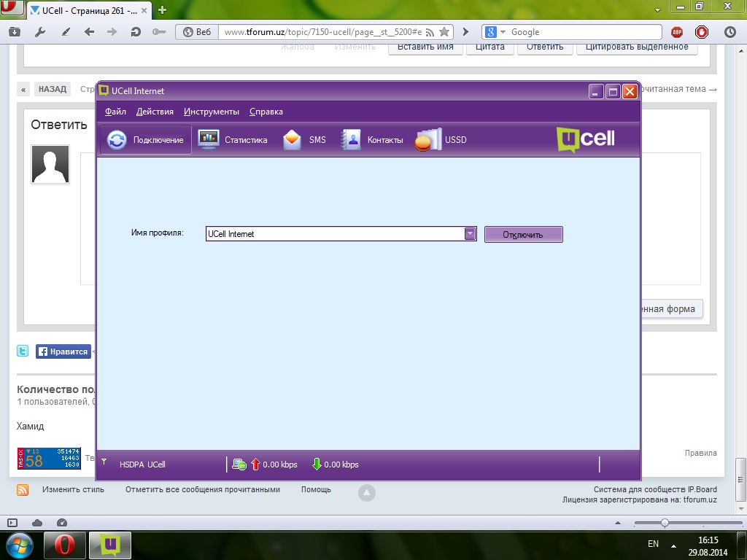Click the Twitter share icon
This screenshot has height=560, width=747.
click(23, 351)
